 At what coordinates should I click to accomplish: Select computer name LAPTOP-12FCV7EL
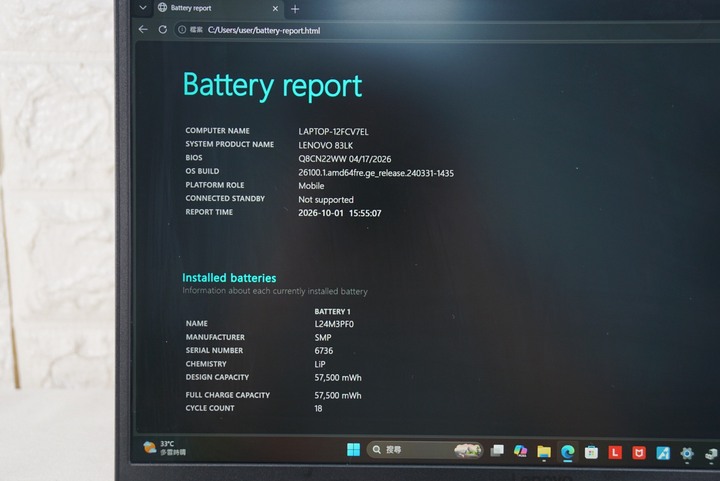click(x=333, y=132)
